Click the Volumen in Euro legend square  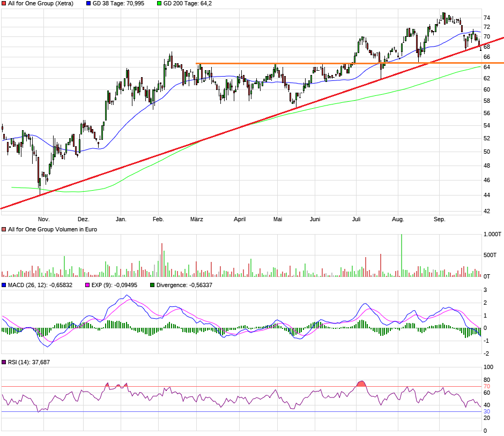click(x=4, y=229)
